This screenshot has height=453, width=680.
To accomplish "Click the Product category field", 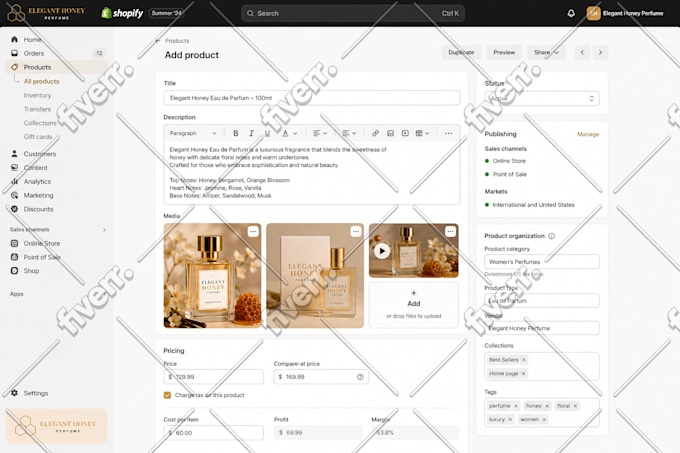I will click(542, 262).
